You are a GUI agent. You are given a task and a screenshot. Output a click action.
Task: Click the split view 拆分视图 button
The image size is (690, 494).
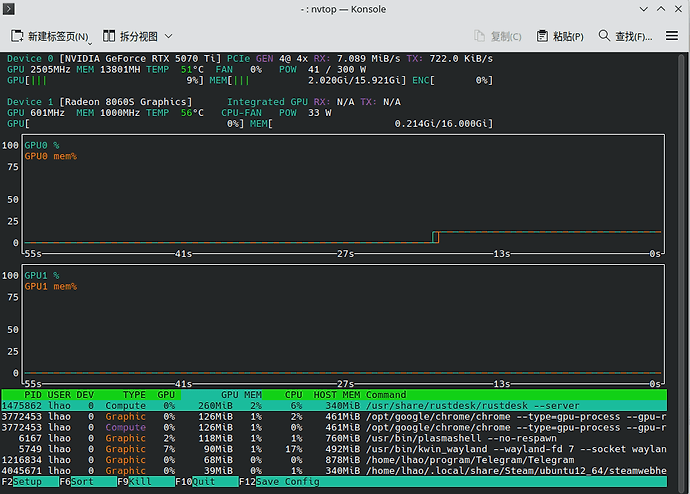pyautogui.click(x=130, y=37)
